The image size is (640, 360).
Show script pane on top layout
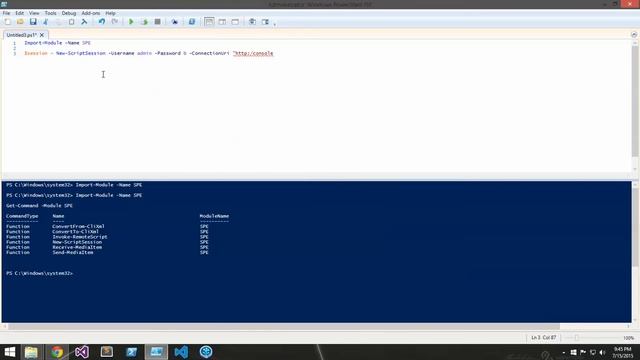[209, 22]
